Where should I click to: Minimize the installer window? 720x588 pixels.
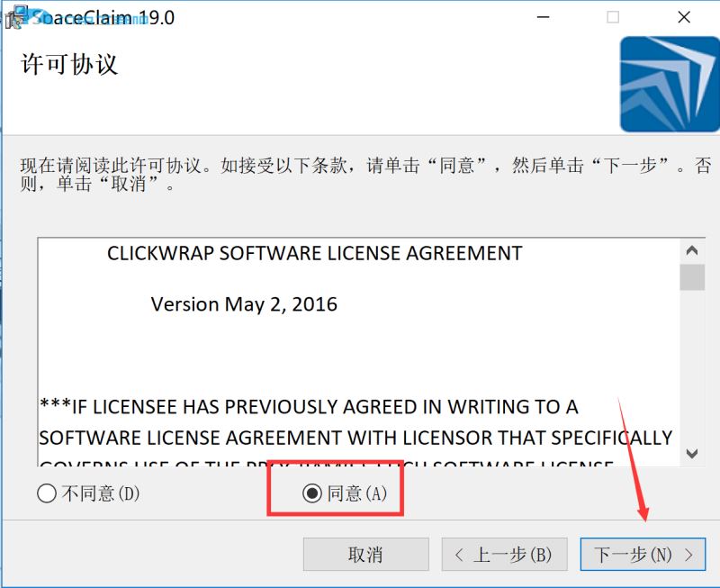point(544,17)
